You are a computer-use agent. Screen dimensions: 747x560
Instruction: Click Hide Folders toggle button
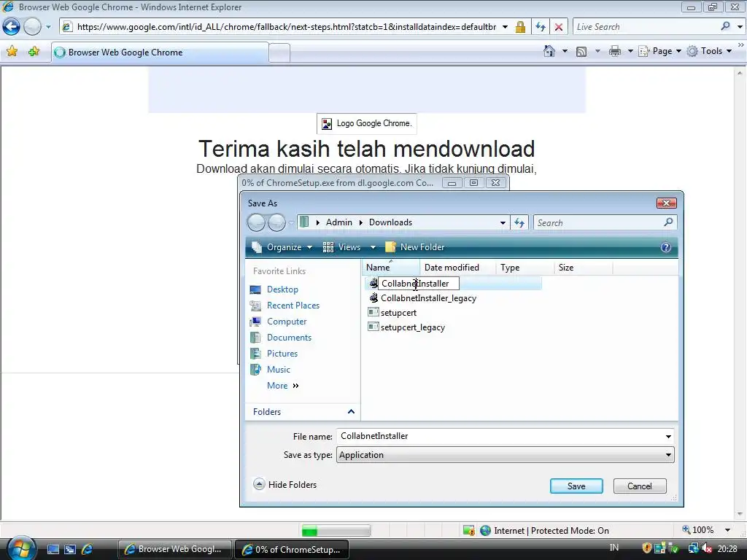(285, 485)
